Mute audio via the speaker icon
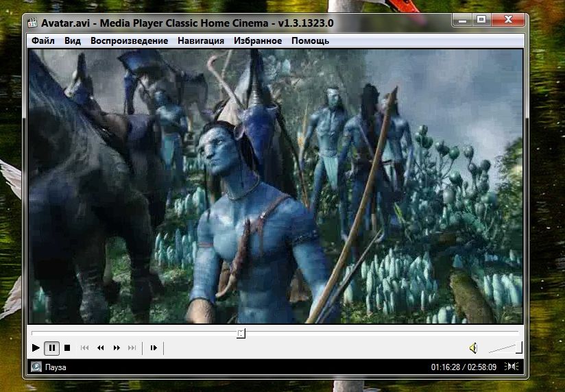 pos(473,348)
